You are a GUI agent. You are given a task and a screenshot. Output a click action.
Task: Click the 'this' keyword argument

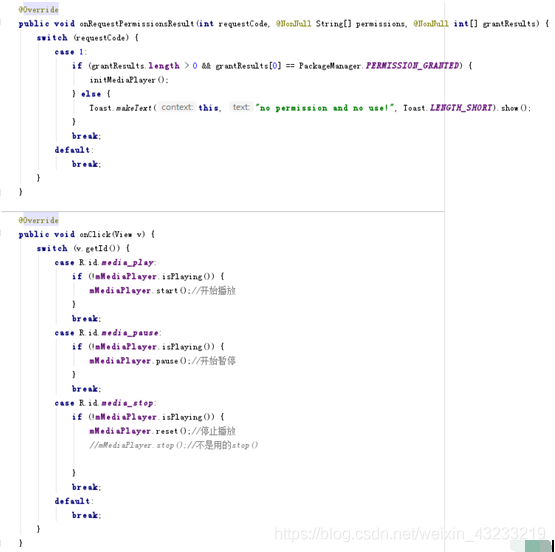[208, 108]
